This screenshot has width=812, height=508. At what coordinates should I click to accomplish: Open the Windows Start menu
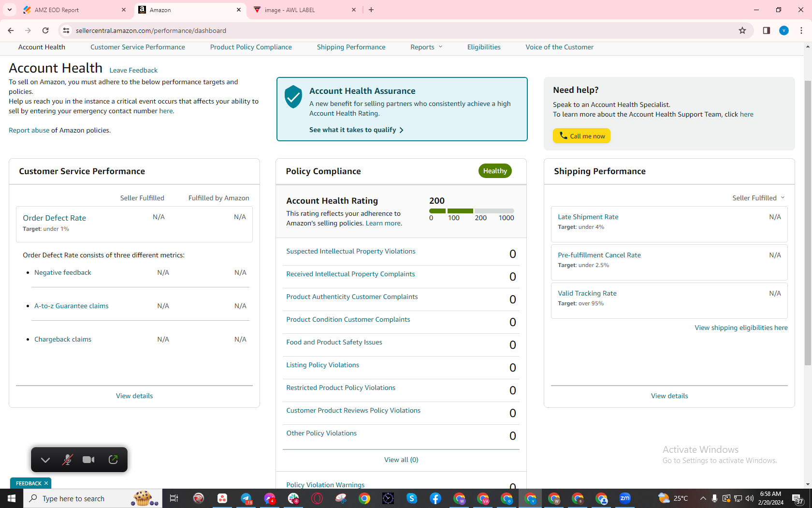pyautogui.click(x=12, y=498)
